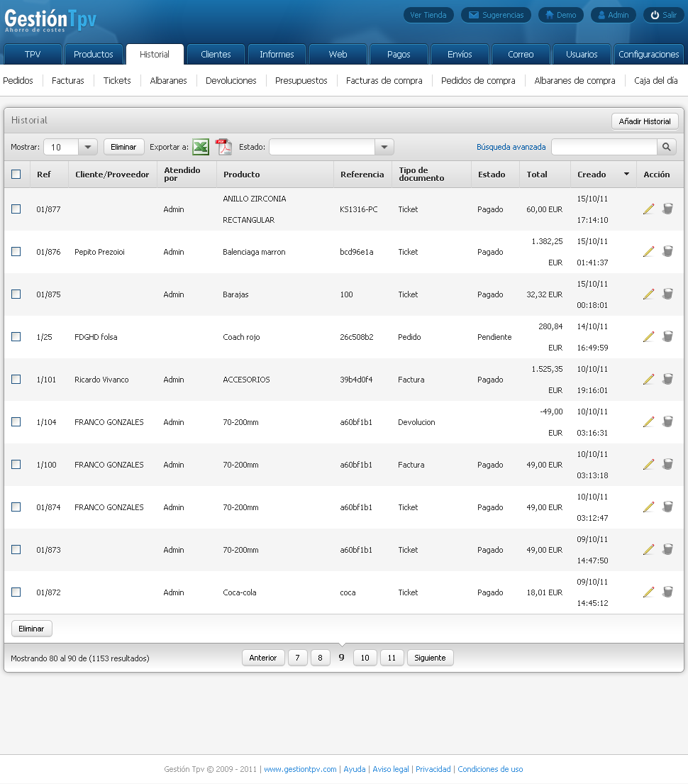Sort by the Total column header
The image size is (688, 784).
point(536,174)
